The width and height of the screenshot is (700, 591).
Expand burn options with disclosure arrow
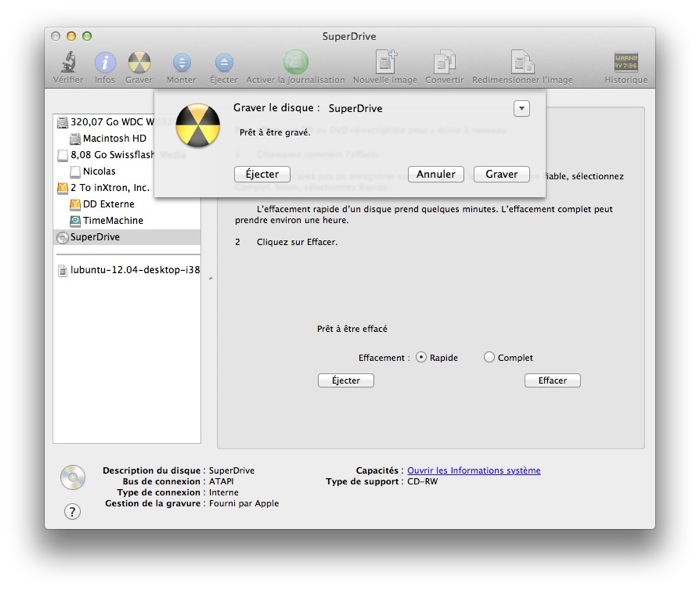click(x=521, y=108)
